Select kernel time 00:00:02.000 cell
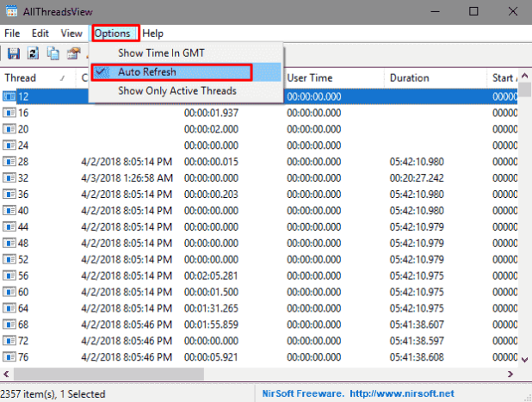532x402 pixels. tap(211, 129)
